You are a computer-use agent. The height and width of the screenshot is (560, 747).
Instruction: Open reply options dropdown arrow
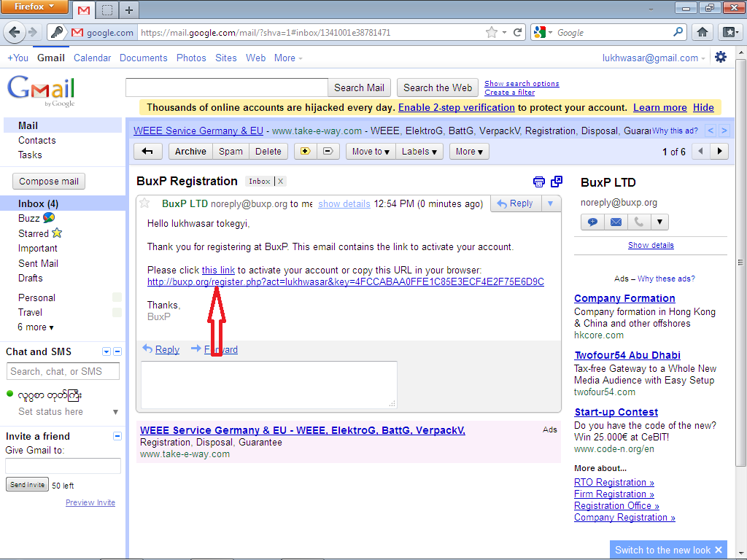click(x=550, y=203)
